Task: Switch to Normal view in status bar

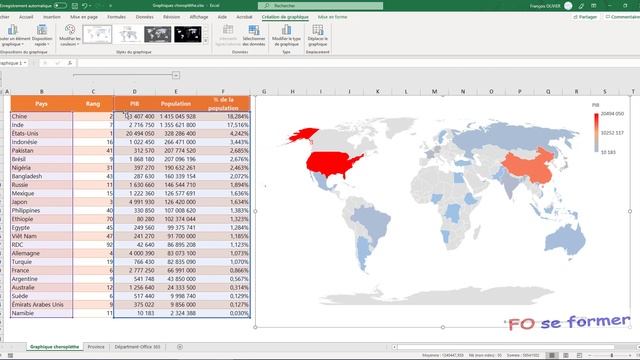Action: [x=552, y=355]
